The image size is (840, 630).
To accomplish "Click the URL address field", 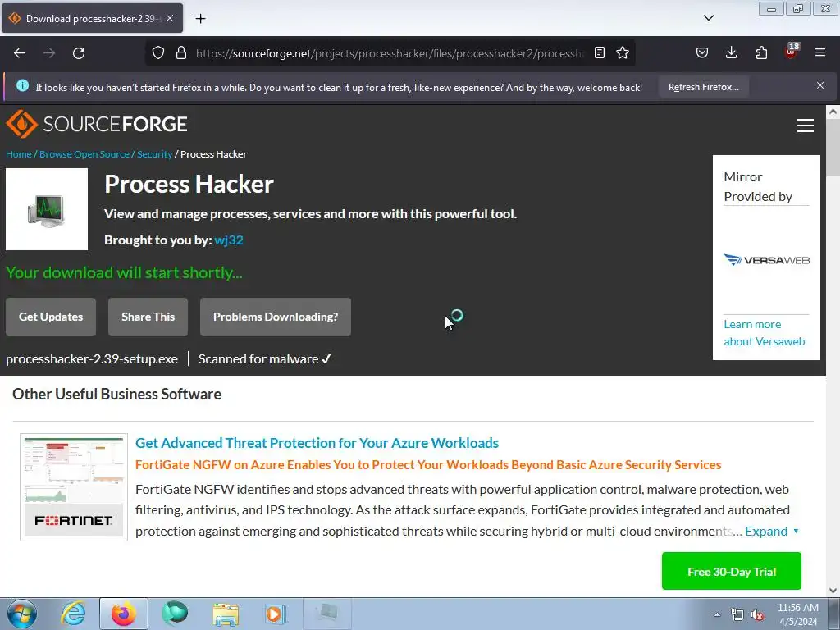I will [x=390, y=53].
